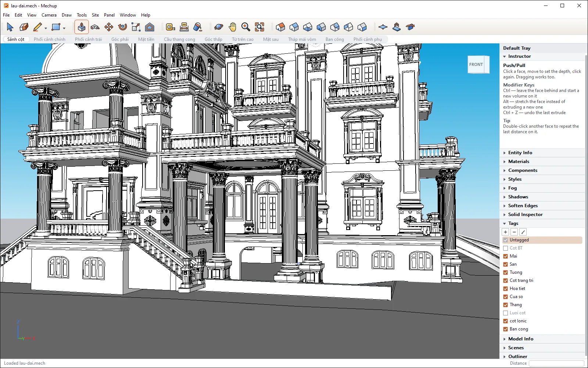
Task: Select the Paint Bucket tool
Action: [197, 27]
